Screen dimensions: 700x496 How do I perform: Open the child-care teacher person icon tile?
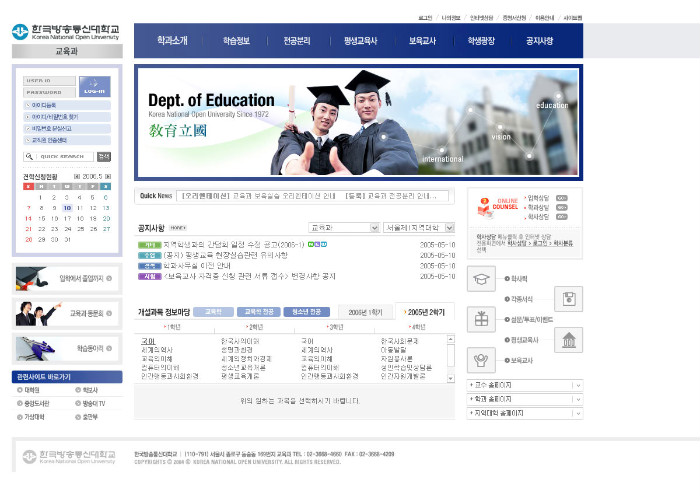[x=481, y=360]
